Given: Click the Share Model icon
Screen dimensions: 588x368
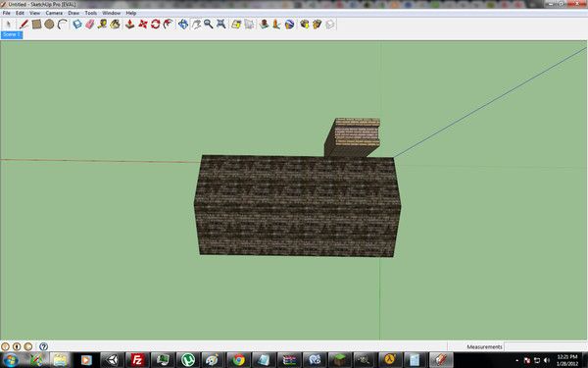Looking at the screenshot, I should coord(317,25).
